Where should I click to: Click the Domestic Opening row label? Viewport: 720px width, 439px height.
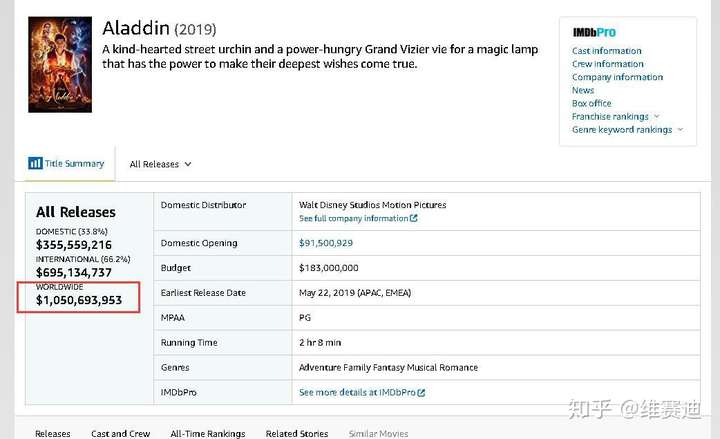coord(199,243)
